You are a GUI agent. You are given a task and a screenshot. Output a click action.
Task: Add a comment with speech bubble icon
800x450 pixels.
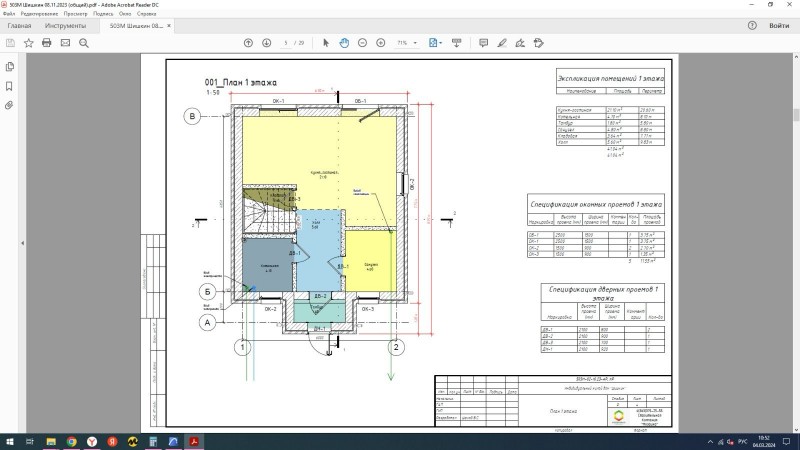(484, 43)
